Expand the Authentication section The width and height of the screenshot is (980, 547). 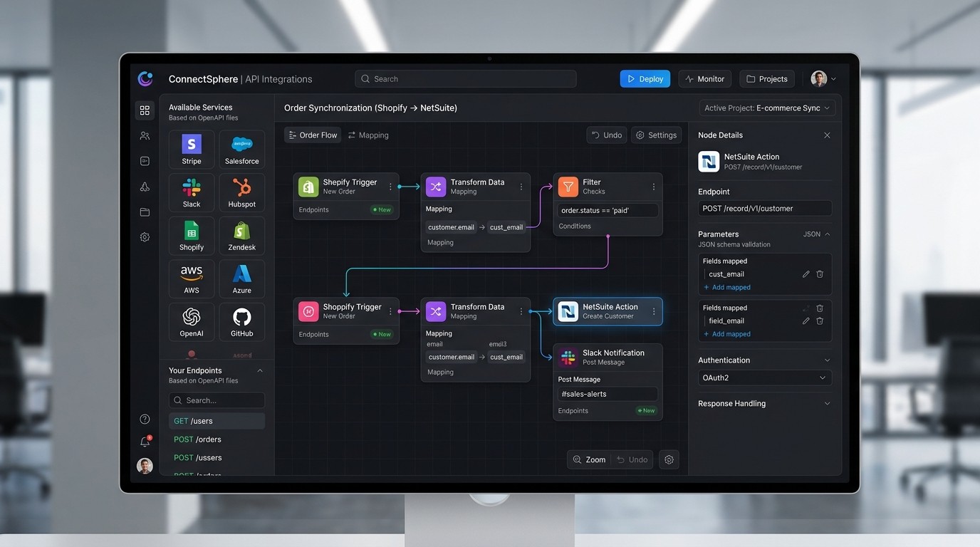(827, 360)
